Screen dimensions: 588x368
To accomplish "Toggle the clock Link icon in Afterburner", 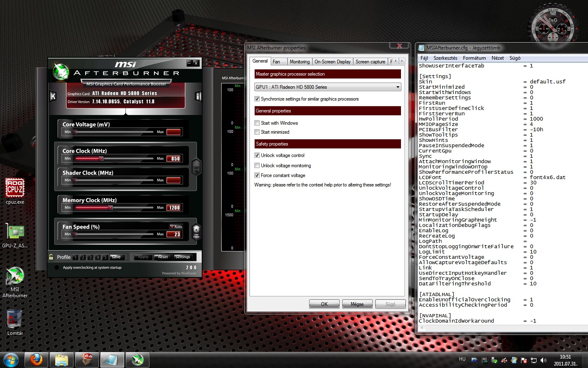I will tap(196, 167).
